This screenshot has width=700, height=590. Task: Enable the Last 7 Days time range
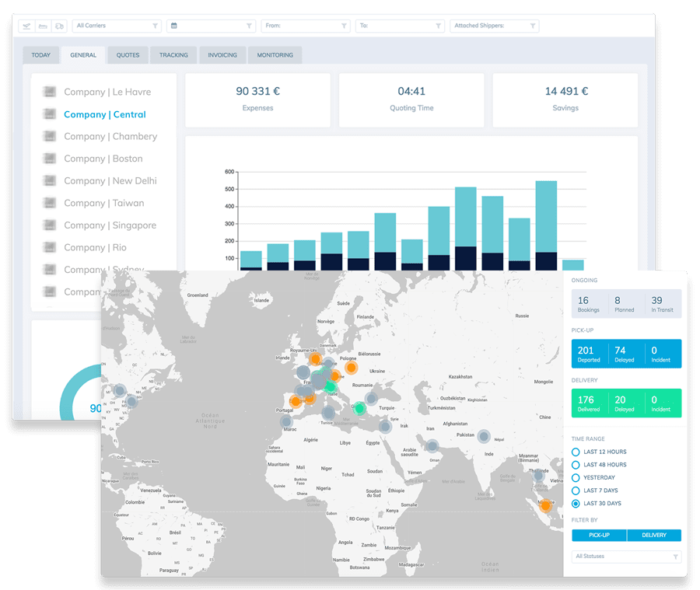point(576,491)
